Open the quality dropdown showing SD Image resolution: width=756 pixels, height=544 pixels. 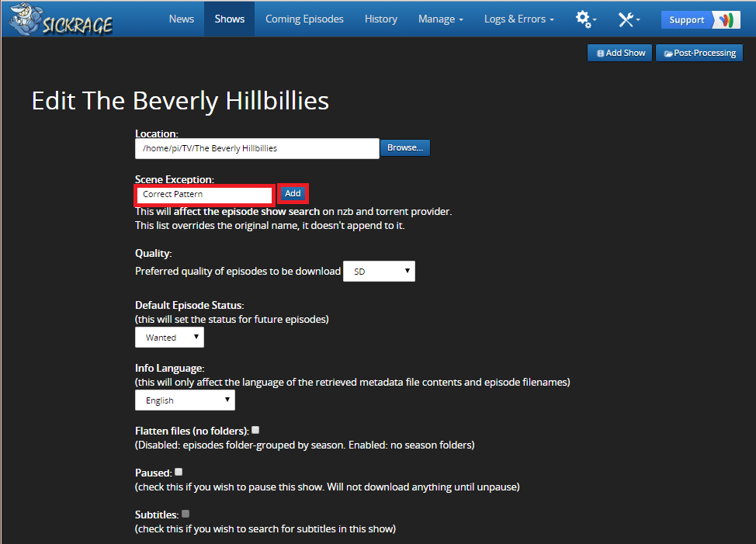click(379, 272)
